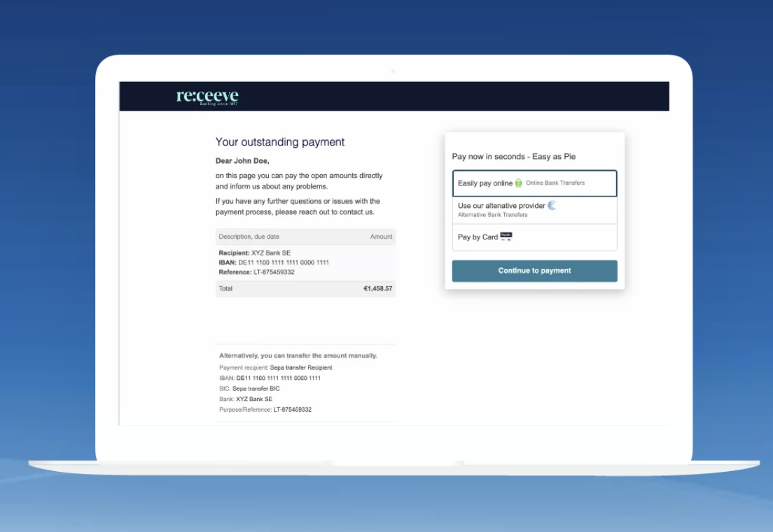
Task: Click the receeve logo in header
Action: point(207,96)
